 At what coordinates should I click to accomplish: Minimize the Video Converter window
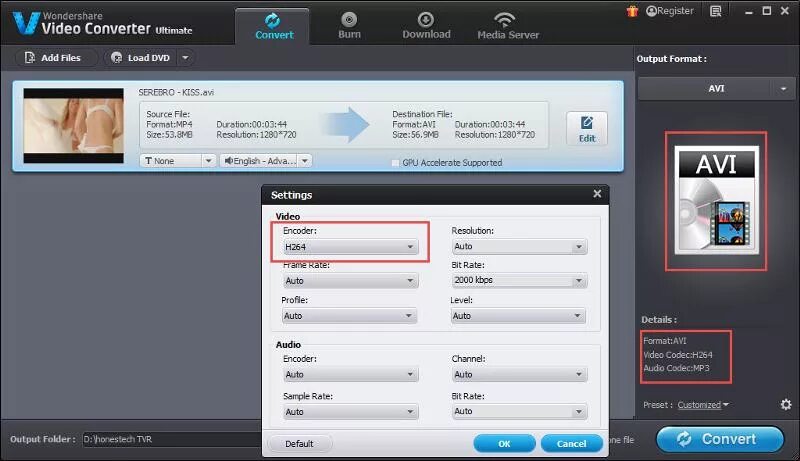tap(748, 11)
